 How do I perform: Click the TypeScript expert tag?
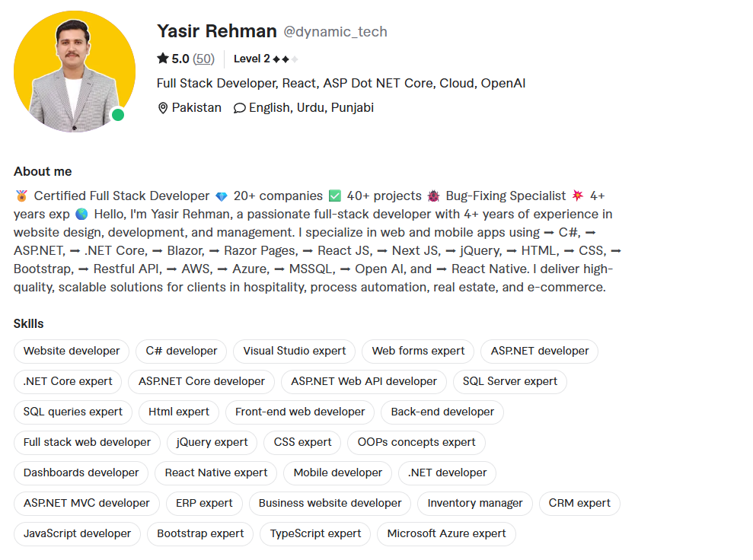[314, 533]
